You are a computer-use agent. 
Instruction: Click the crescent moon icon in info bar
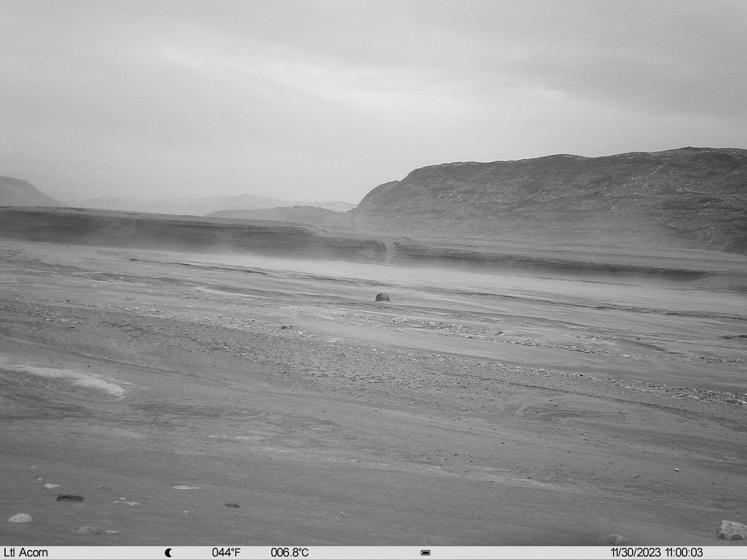[x=168, y=553]
